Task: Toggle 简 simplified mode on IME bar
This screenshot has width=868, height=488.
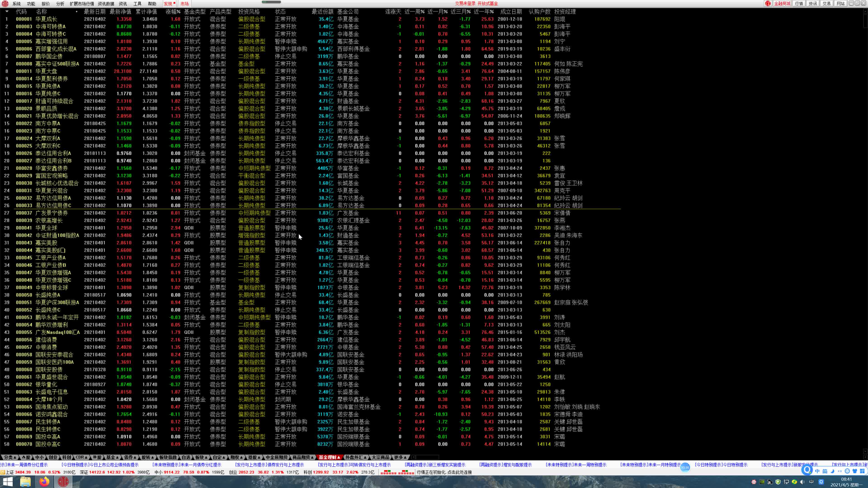Action: point(825,471)
